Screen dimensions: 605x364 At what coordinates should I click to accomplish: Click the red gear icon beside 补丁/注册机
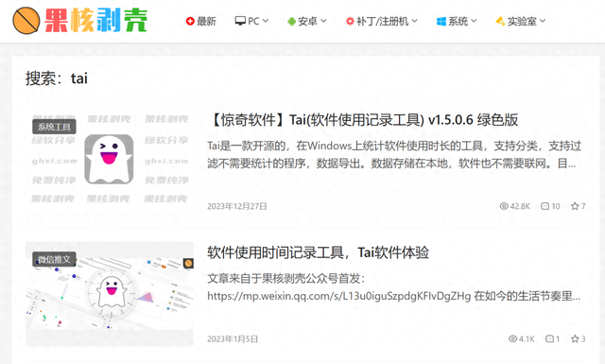350,21
